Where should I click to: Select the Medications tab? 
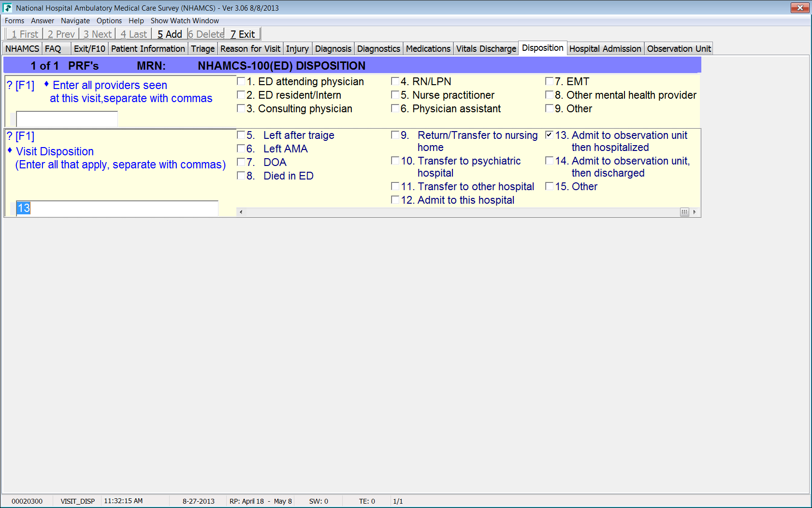pos(428,48)
